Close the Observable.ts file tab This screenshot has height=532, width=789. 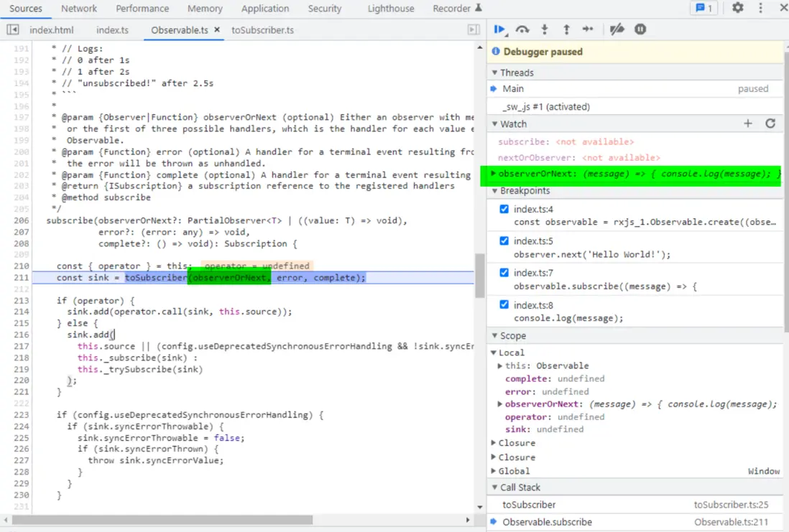click(x=217, y=30)
